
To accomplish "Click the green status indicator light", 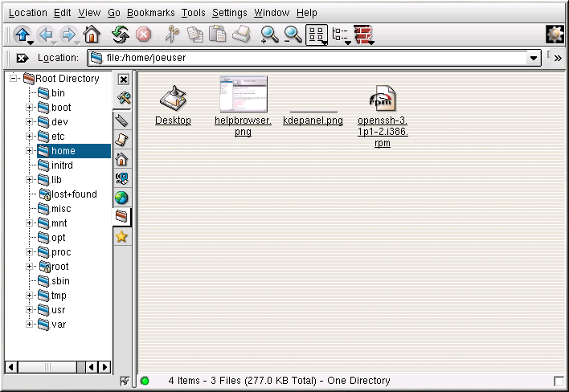I will tap(145, 381).
